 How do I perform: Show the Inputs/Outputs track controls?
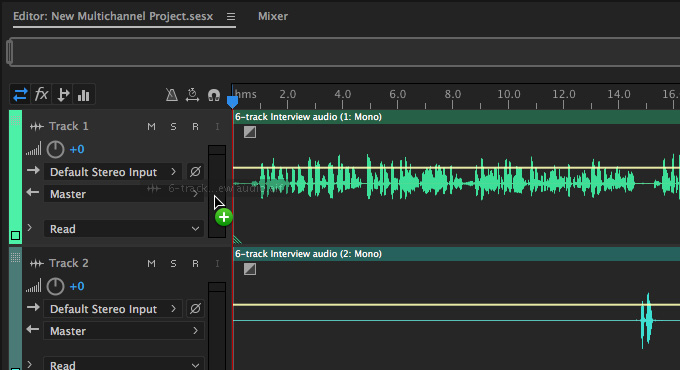(20, 94)
